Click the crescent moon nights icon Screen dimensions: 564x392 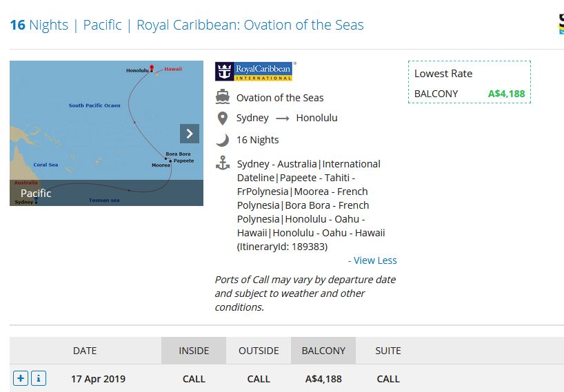click(x=222, y=140)
